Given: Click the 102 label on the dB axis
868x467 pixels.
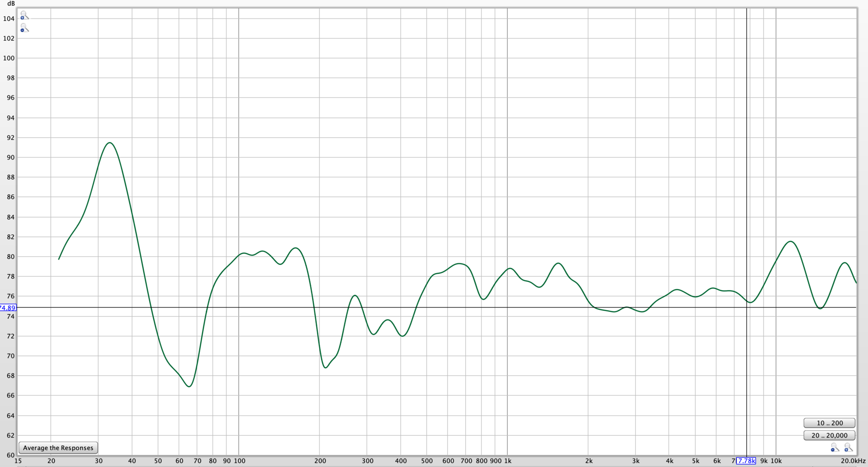Looking at the screenshot, I should point(9,38).
